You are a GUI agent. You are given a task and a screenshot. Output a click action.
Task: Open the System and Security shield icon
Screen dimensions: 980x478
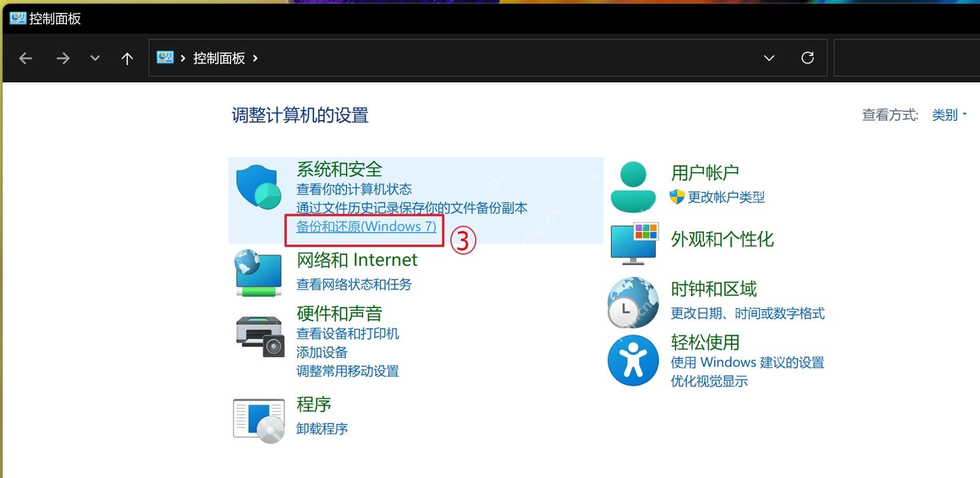(258, 187)
